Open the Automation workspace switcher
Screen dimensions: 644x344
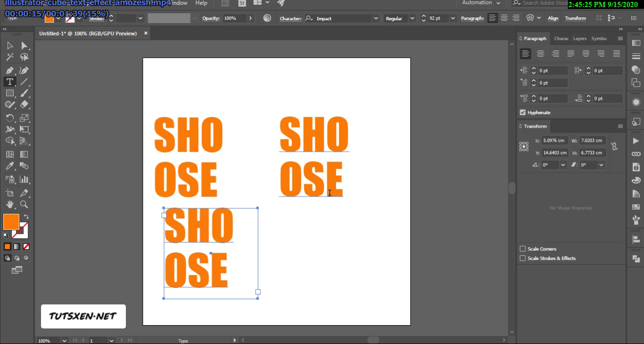481,3
